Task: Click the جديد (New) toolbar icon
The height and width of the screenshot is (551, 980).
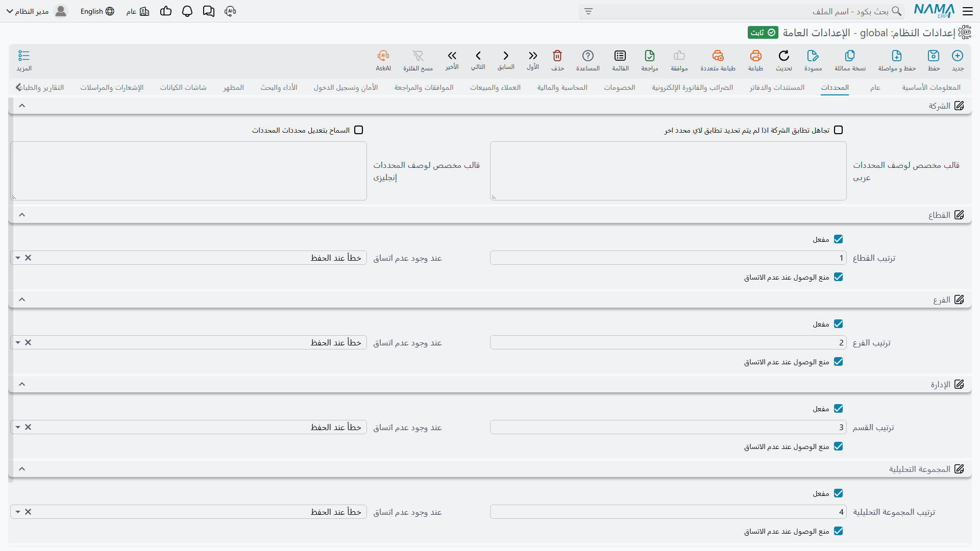Action: [x=958, y=56]
